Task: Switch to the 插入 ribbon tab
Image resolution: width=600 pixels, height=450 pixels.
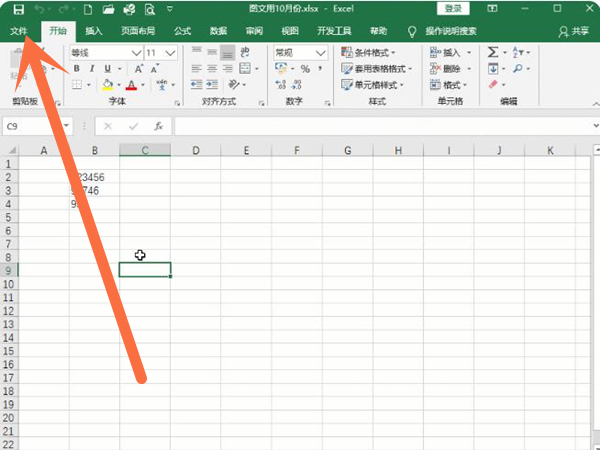Action: [x=93, y=31]
